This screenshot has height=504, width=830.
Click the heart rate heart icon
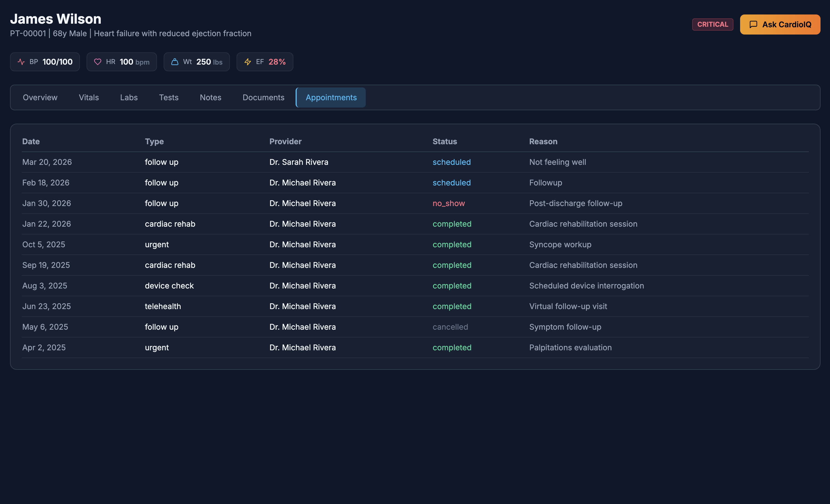point(98,62)
